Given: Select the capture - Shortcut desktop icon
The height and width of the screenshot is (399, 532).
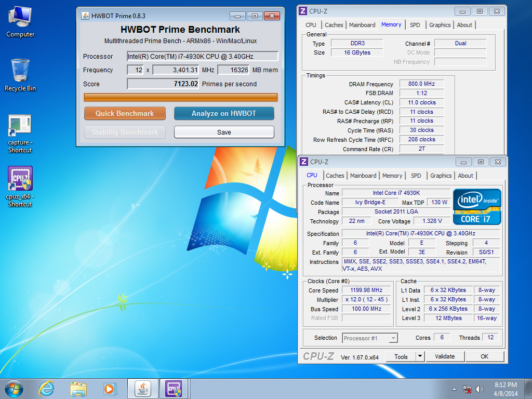Looking at the screenshot, I should pyautogui.click(x=20, y=134).
